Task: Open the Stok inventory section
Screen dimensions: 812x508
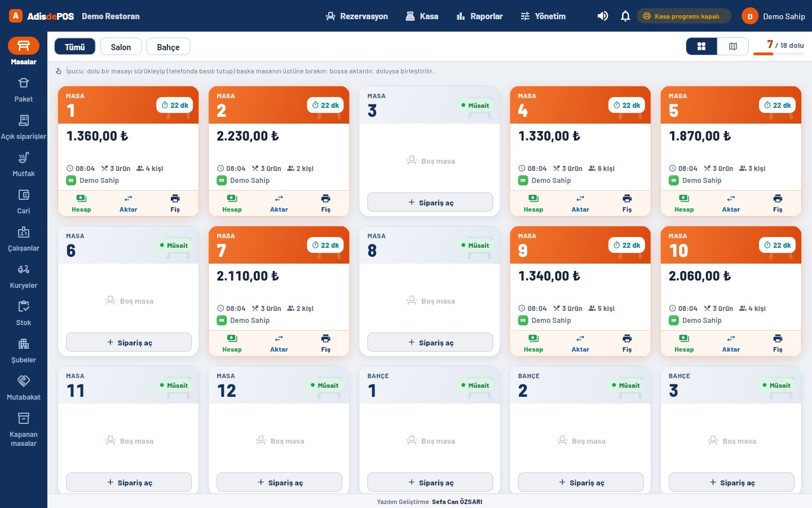Action: coord(24,313)
